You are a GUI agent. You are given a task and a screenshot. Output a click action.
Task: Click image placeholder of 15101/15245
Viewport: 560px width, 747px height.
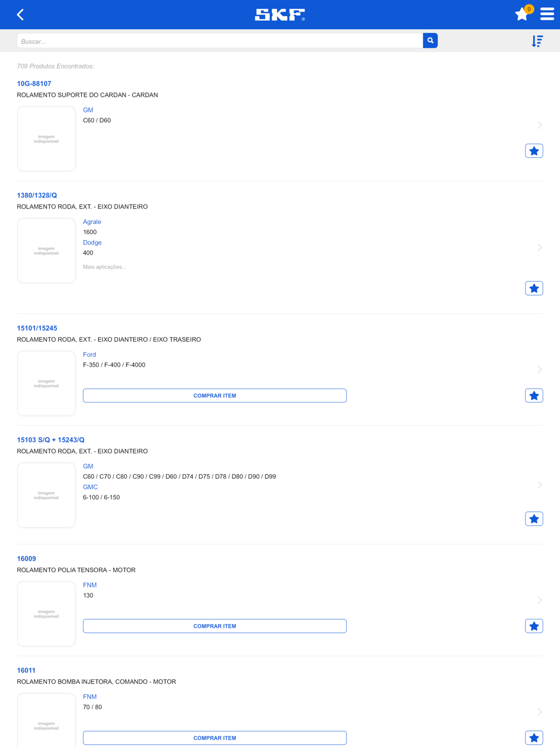(46, 384)
